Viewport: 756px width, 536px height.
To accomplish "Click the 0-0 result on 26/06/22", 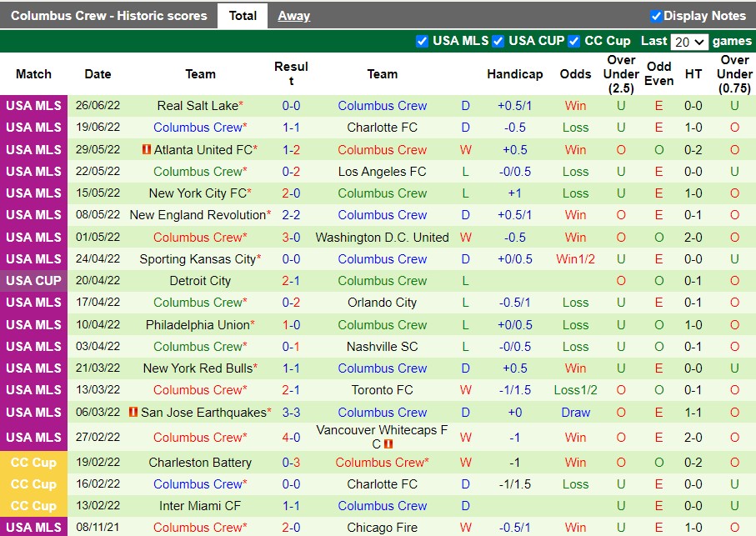I will [x=291, y=106].
